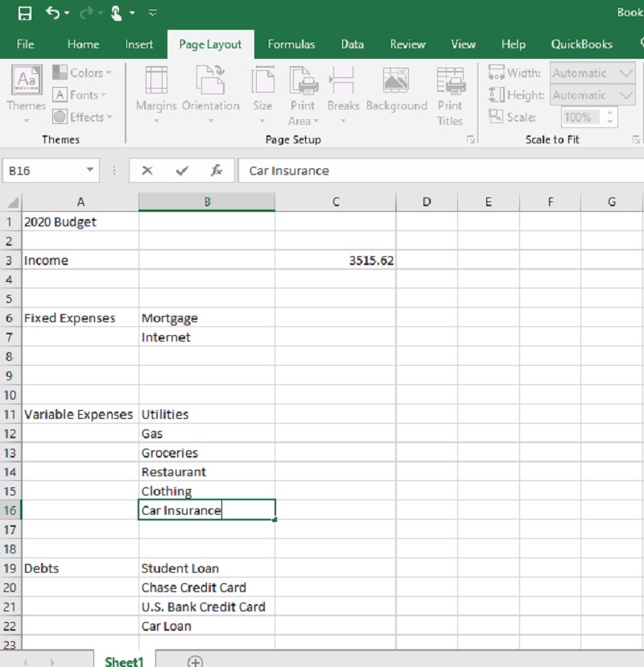Switch to the Home tab
This screenshot has height=667, width=644.
point(83,44)
